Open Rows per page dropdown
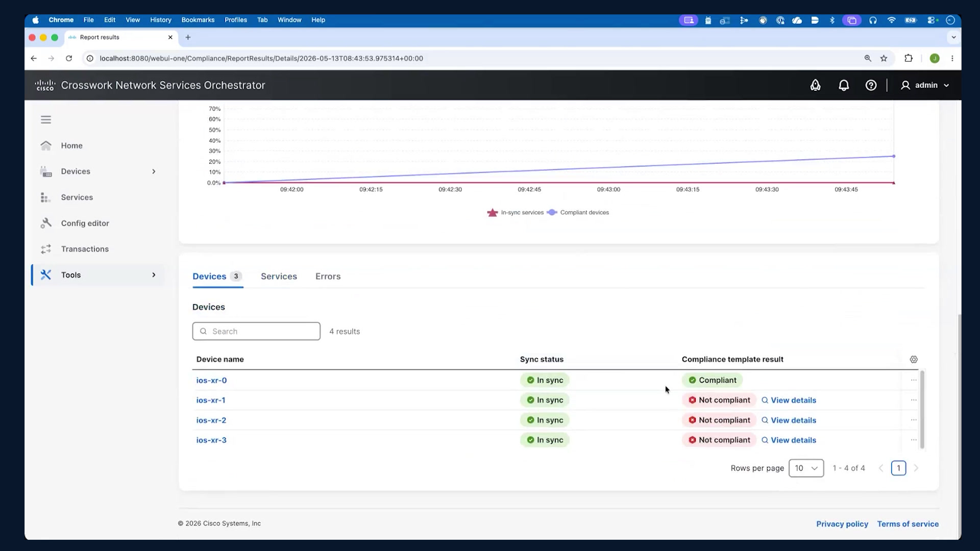Image resolution: width=980 pixels, height=551 pixels. pyautogui.click(x=806, y=468)
